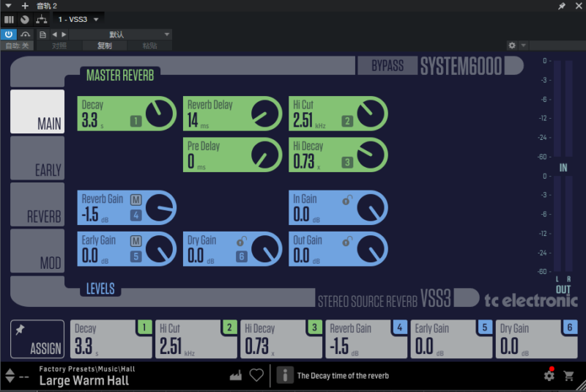Viewport: 586px width, 392px height.
Task: Click the info icon in bottom bar
Action: click(283, 375)
